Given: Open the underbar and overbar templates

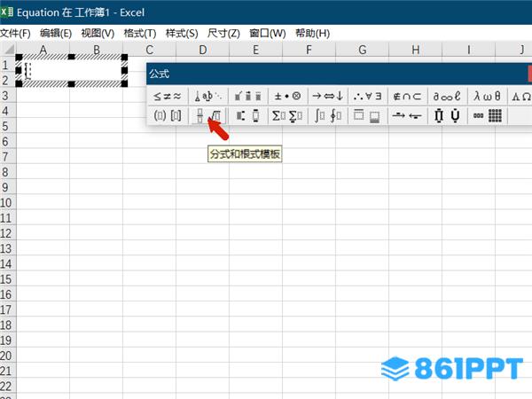Looking at the screenshot, I should [367, 115].
